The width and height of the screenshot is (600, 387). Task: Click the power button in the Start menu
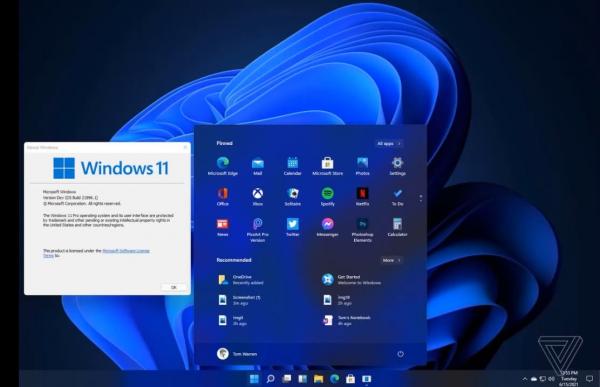[400, 354]
